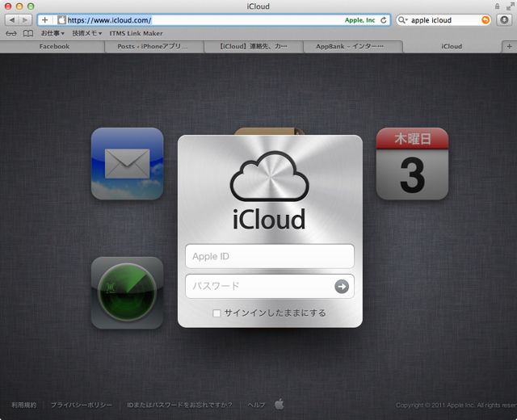Click the Copyright 2011 Apple Inc. text
Image resolution: width=517 pixels, height=420 pixels.
pos(456,405)
